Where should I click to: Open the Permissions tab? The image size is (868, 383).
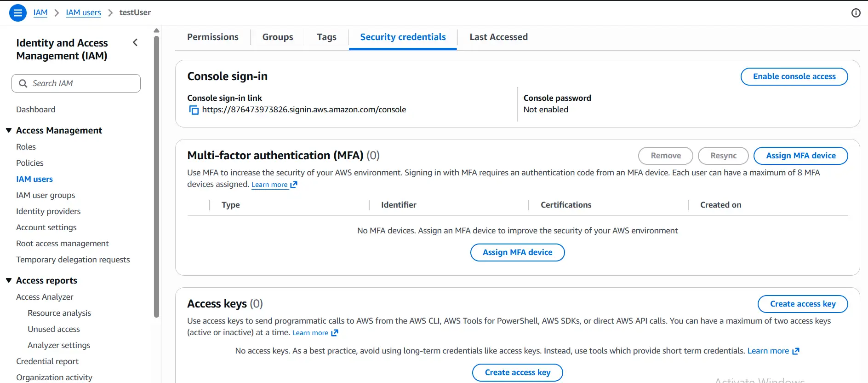[213, 37]
